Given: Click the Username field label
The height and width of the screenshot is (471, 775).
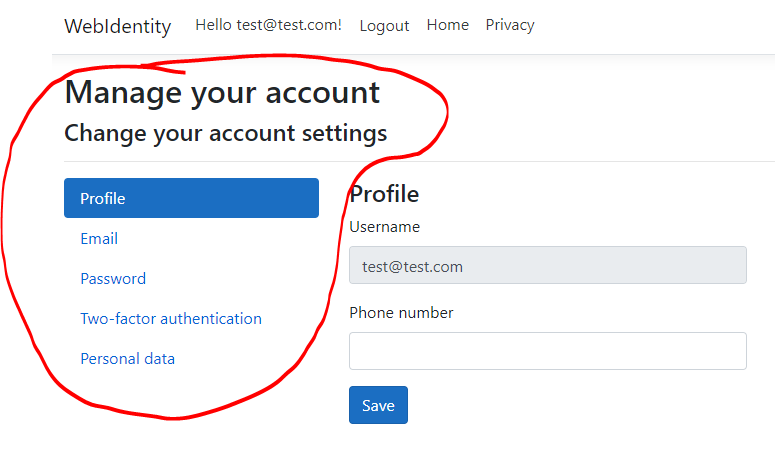Looking at the screenshot, I should 385,227.
